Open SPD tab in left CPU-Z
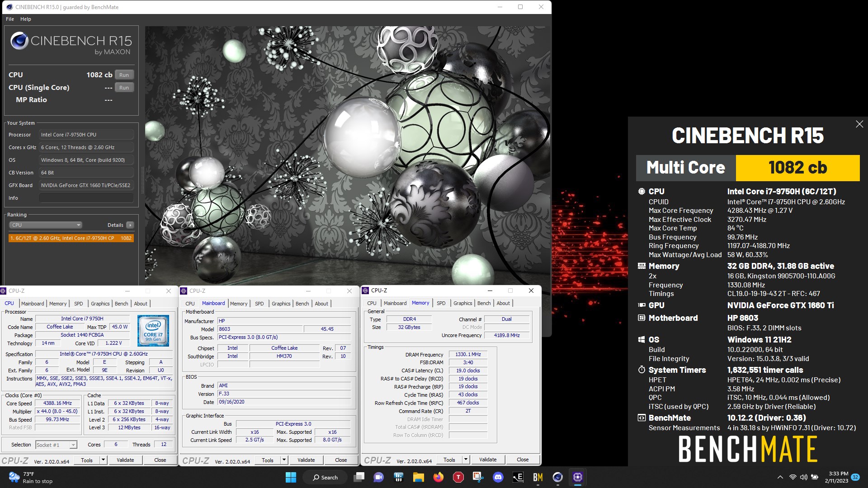Image resolution: width=868 pixels, height=488 pixels. 79,304
